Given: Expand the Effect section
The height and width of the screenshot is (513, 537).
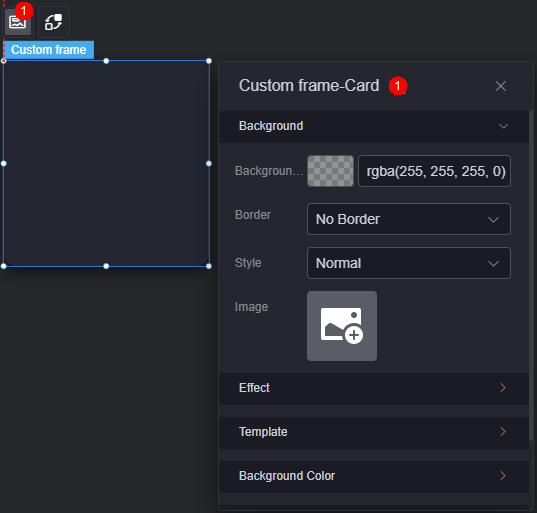Looking at the screenshot, I should tap(374, 388).
